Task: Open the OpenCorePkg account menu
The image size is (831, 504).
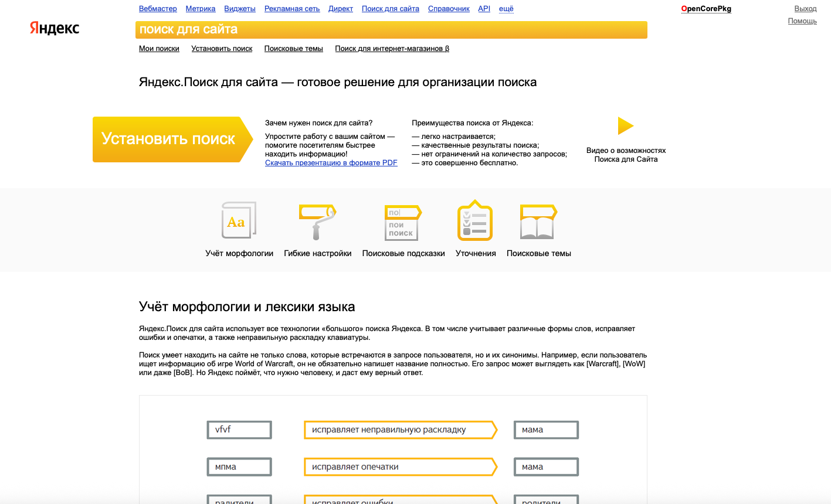Action: 706,9
